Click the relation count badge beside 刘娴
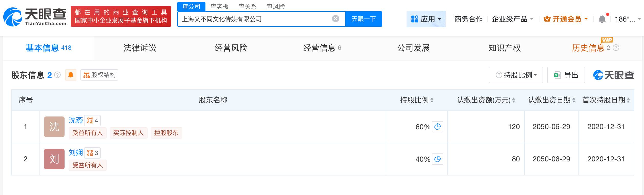 pyautogui.click(x=92, y=153)
